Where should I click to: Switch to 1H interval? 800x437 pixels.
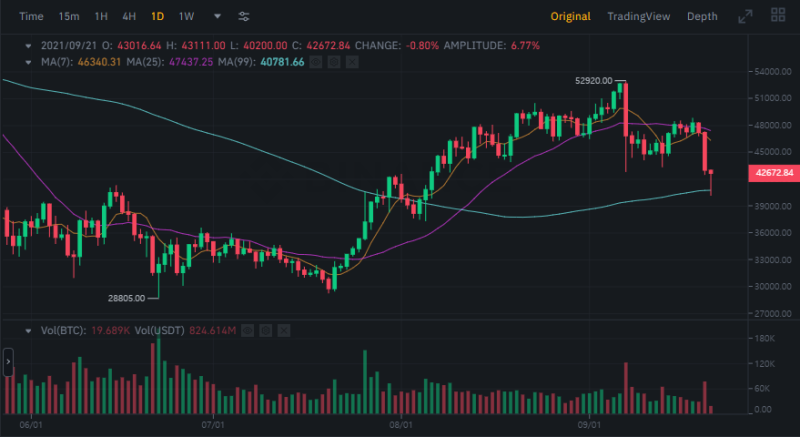coord(101,16)
